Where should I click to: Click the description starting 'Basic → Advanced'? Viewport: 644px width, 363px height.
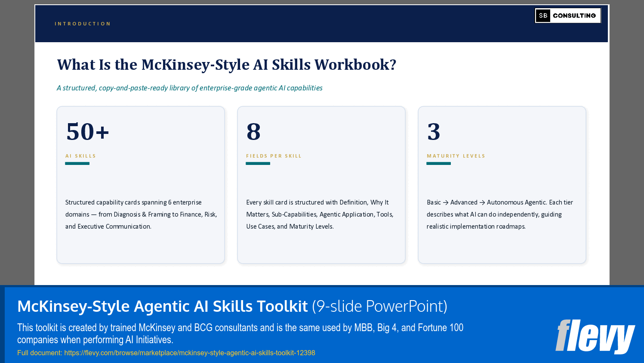point(500,214)
